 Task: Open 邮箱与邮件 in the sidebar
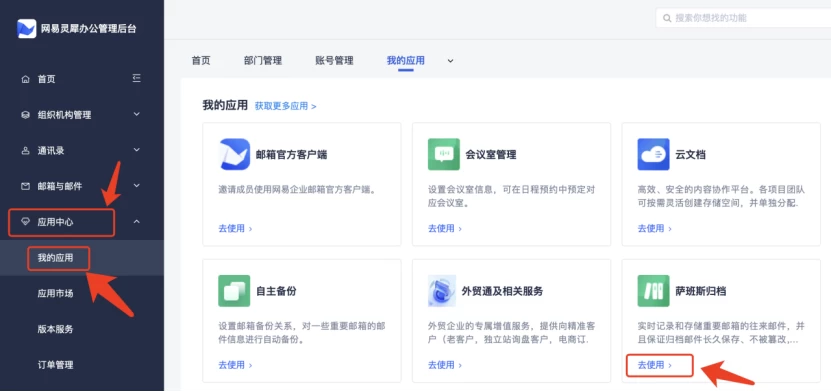tap(60, 186)
